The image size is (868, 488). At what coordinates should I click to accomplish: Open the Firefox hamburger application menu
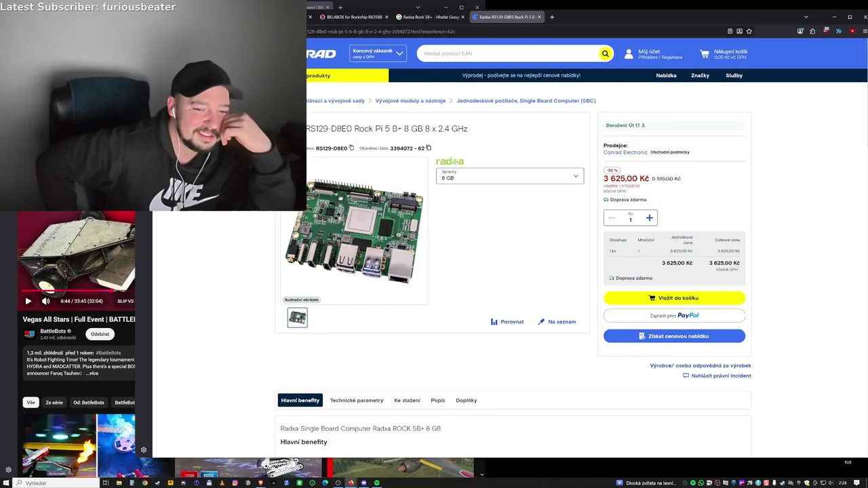pos(864,31)
